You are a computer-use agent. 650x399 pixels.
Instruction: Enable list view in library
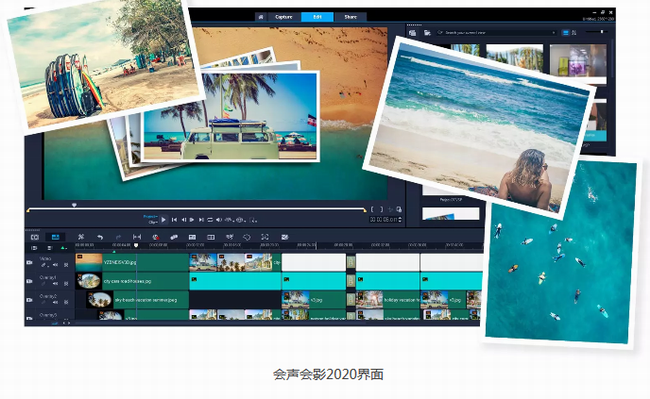(574, 32)
